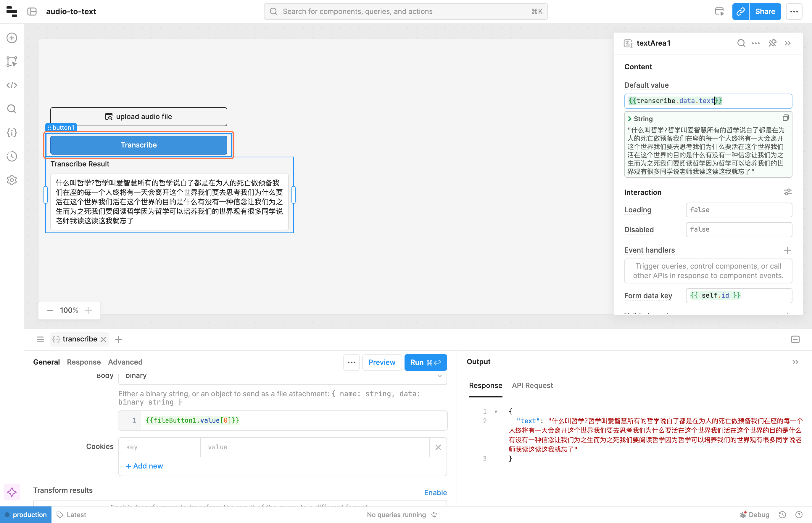Minimize the query editor panel
The width and height of the screenshot is (812, 523).
(x=795, y=339)
